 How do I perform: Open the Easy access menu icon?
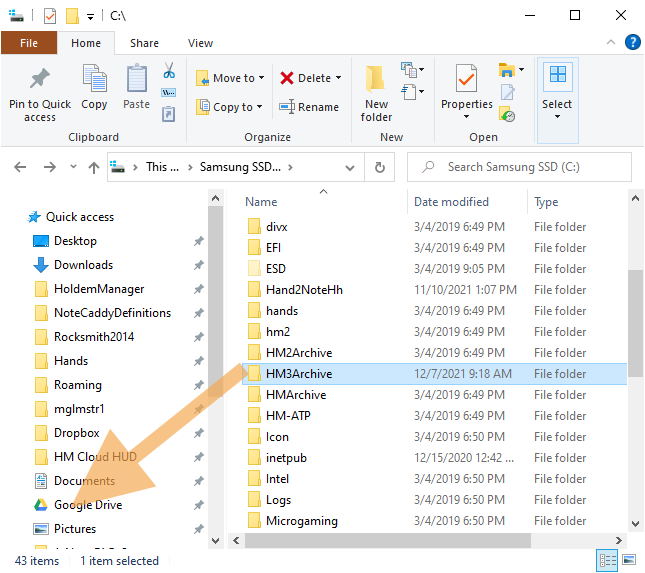click(413, 91)
